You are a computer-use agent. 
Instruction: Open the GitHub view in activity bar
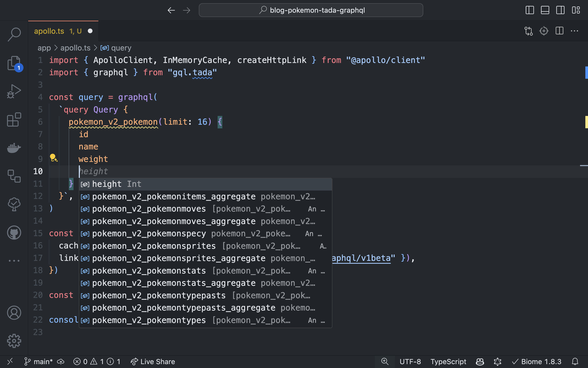14,232
